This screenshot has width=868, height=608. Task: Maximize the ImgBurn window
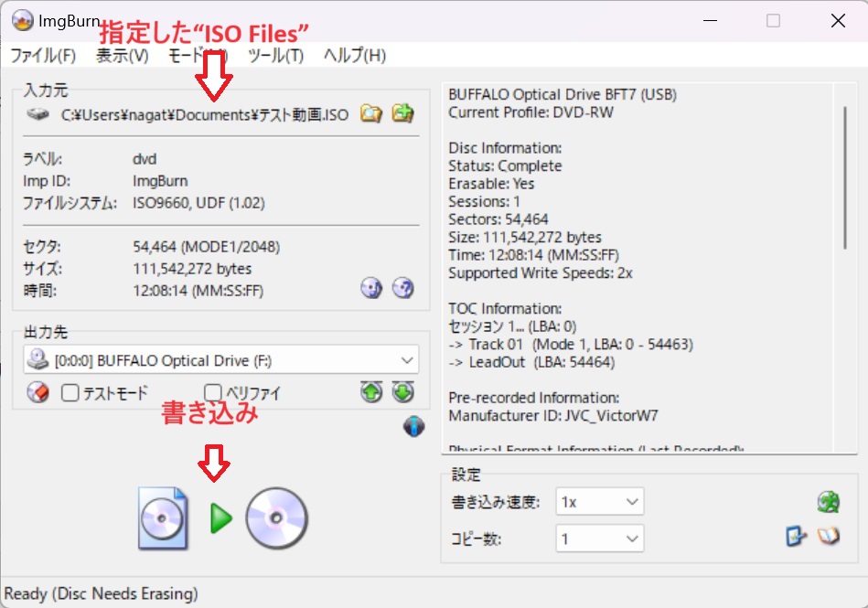pyautogui.click(x=774, y=21)
